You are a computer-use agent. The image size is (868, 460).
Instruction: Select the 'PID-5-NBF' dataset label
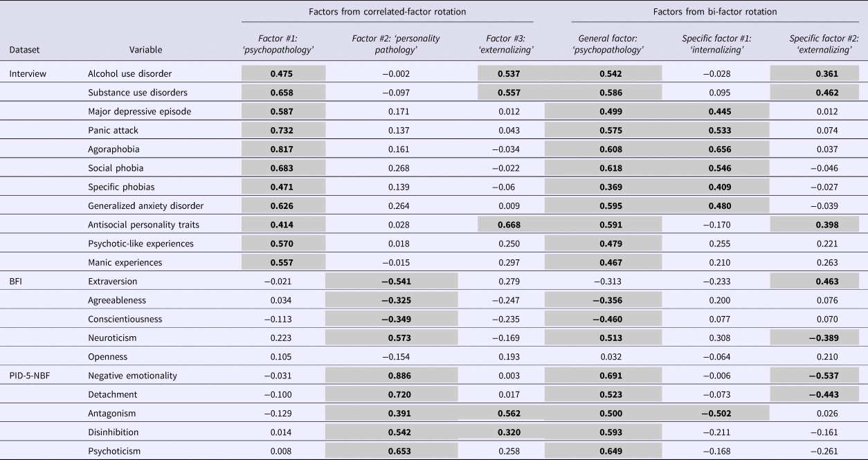click(32, 376)
